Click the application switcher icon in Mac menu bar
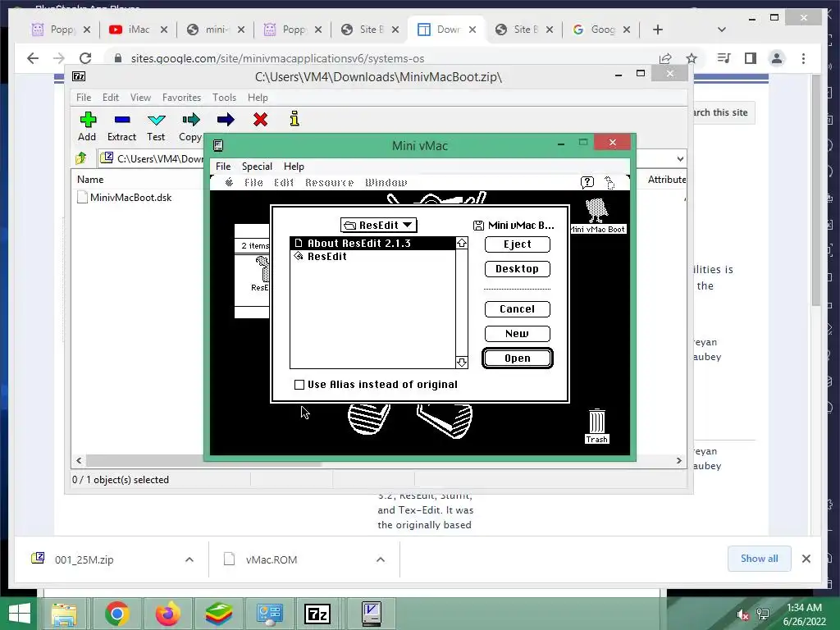Image resolution: width=840 pixels, height=630 pixels. tap(609, 183)
